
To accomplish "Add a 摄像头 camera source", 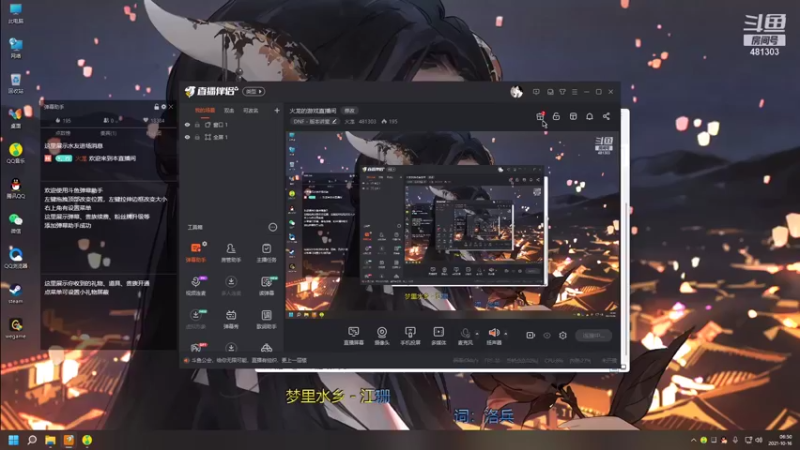I will tap(382, 336).
